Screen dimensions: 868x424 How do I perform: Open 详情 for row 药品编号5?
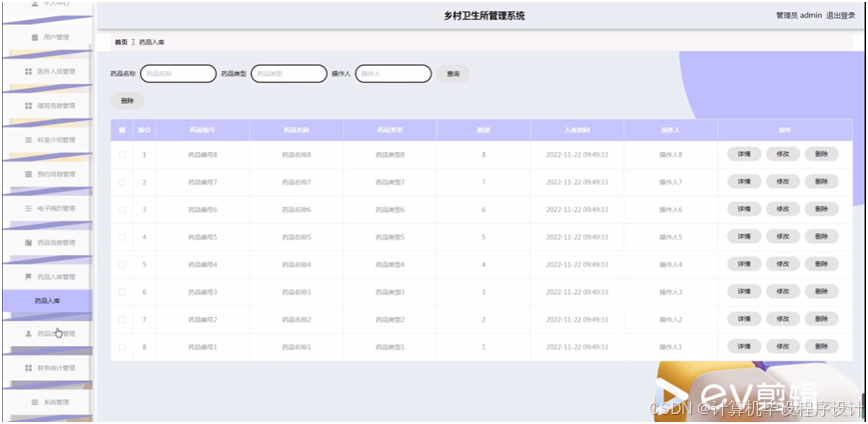744,237
